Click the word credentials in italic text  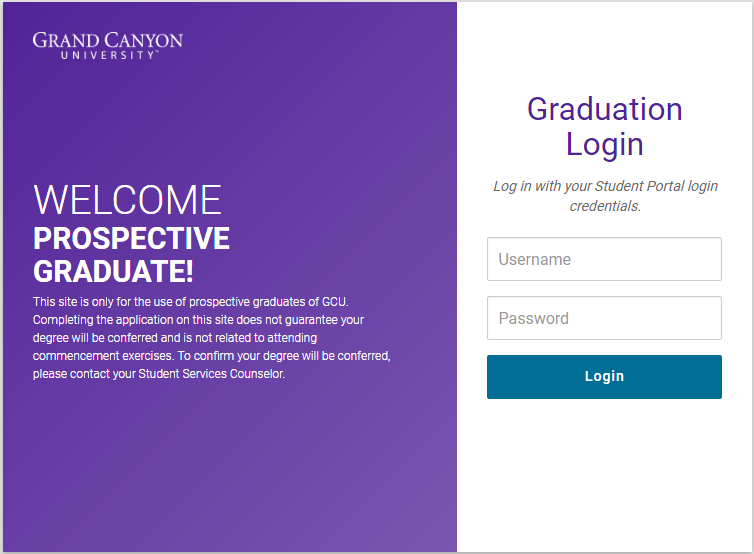coord(605,206)
